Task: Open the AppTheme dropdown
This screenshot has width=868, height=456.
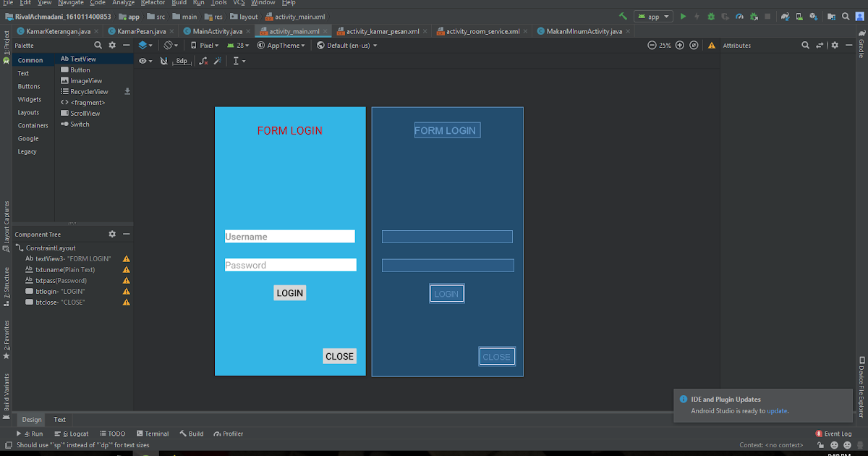Action: 281,45
